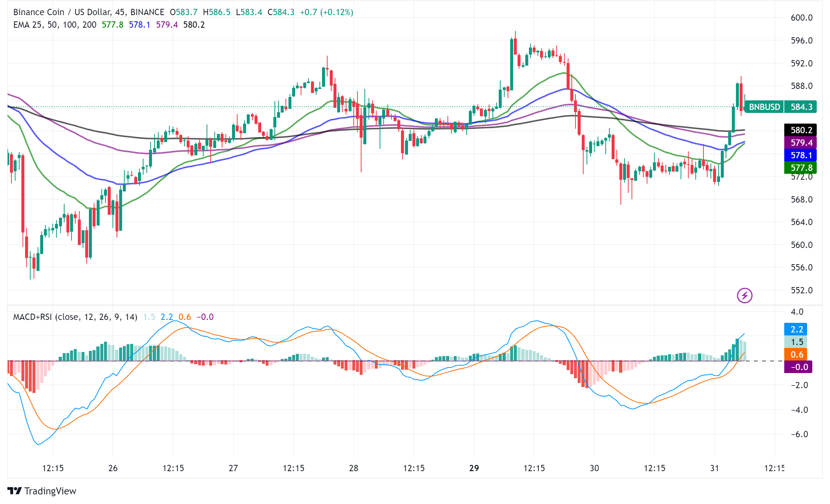Click the 552.0 price axis label

pos(802,290)
